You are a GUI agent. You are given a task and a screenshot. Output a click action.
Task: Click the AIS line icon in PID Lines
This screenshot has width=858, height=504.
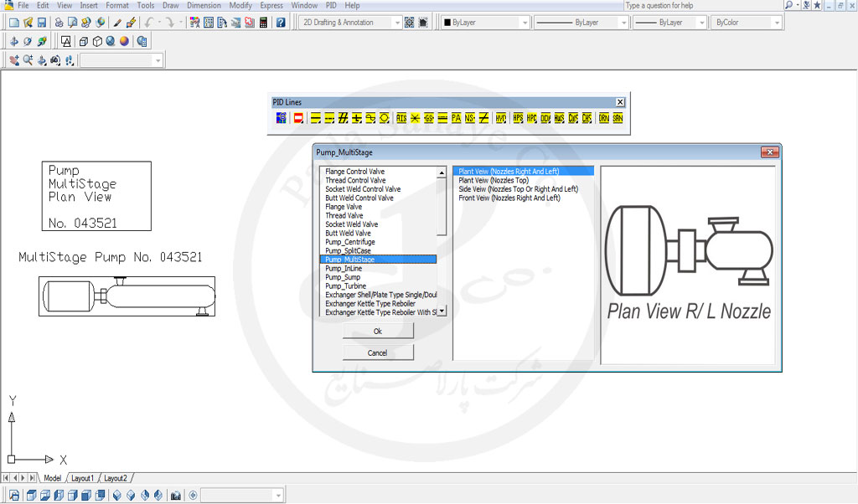click(x=401, y=118)
